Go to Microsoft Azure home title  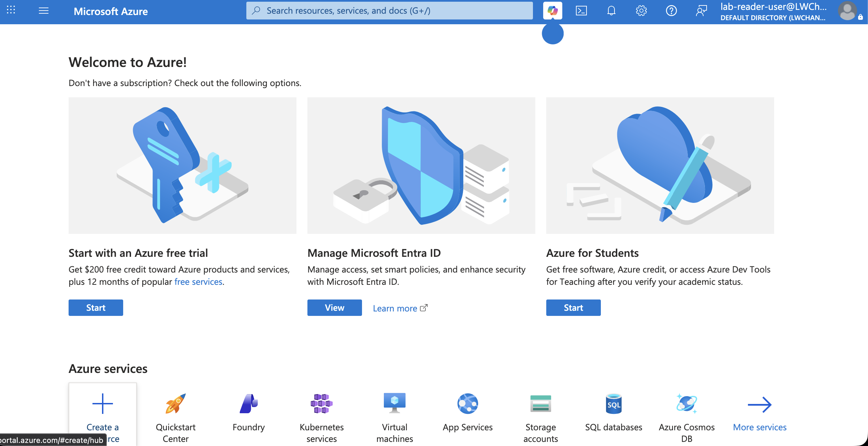point(111,11)
